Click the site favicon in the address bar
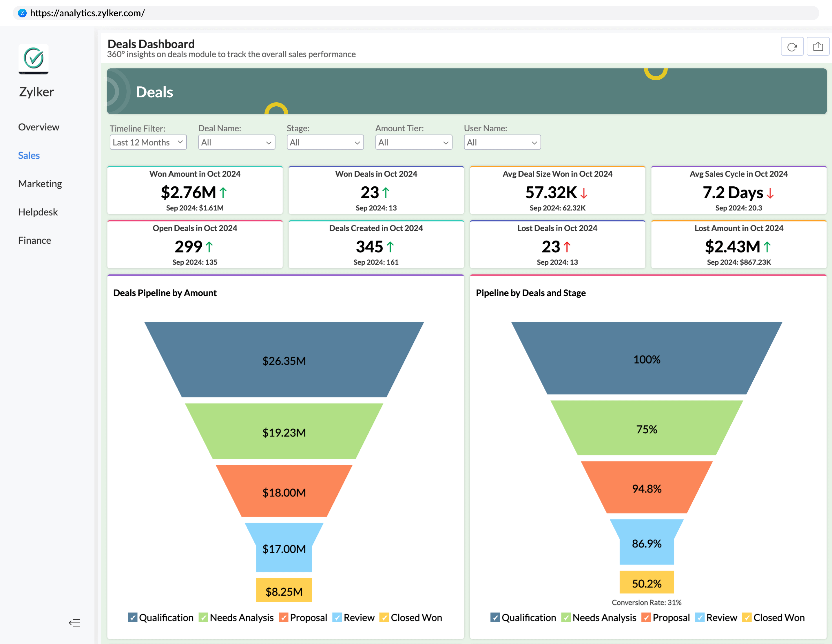 23,13
